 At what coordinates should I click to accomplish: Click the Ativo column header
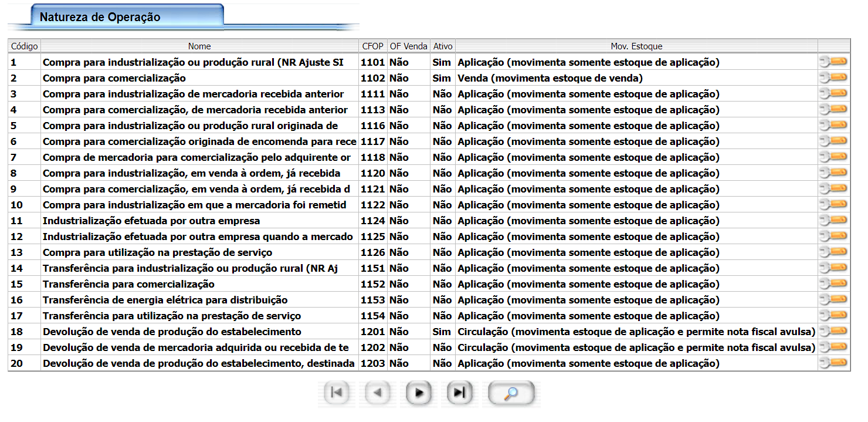coord(442,46)
